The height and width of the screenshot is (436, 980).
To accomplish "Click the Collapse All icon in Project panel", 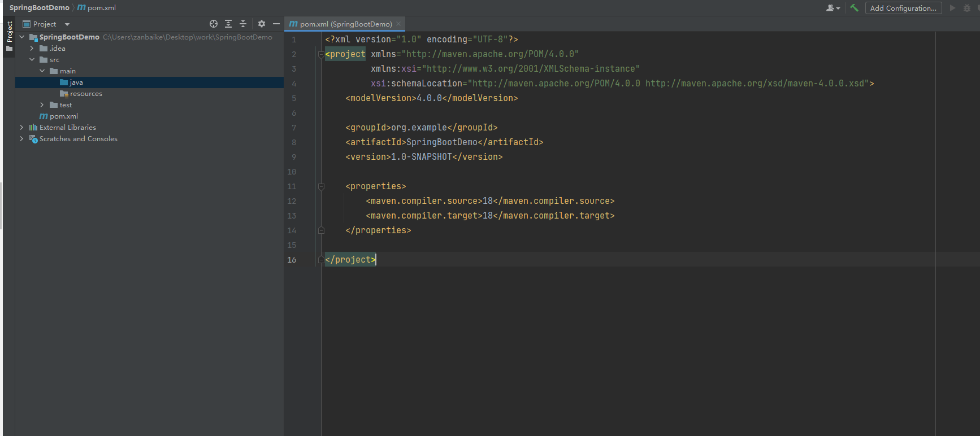I will tap(243, 24).
